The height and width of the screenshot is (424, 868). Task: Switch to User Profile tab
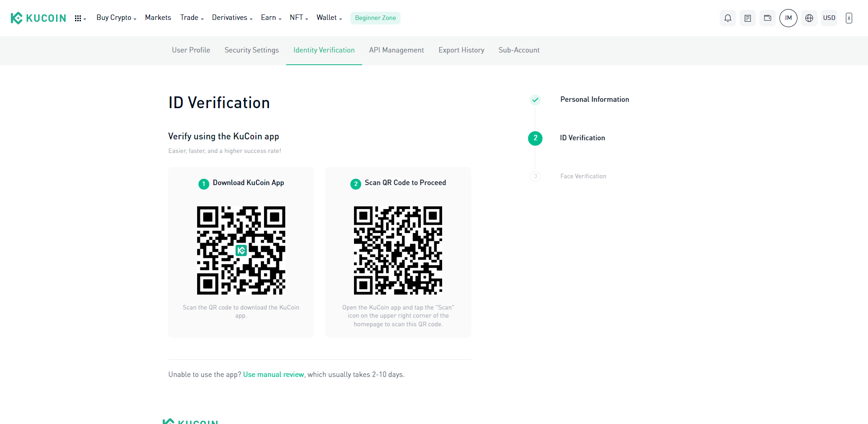pyautogui.click(x=191, y=50)
